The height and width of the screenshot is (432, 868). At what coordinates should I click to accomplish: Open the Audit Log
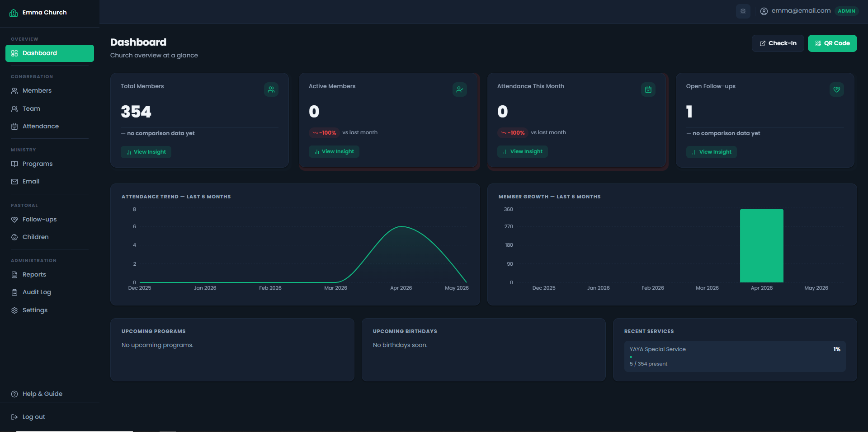point(50,292)
